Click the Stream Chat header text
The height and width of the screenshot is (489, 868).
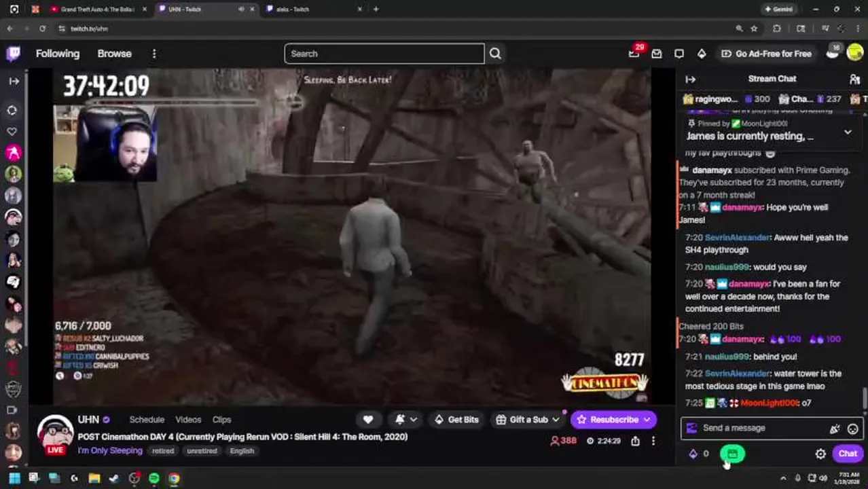point(772,79)
